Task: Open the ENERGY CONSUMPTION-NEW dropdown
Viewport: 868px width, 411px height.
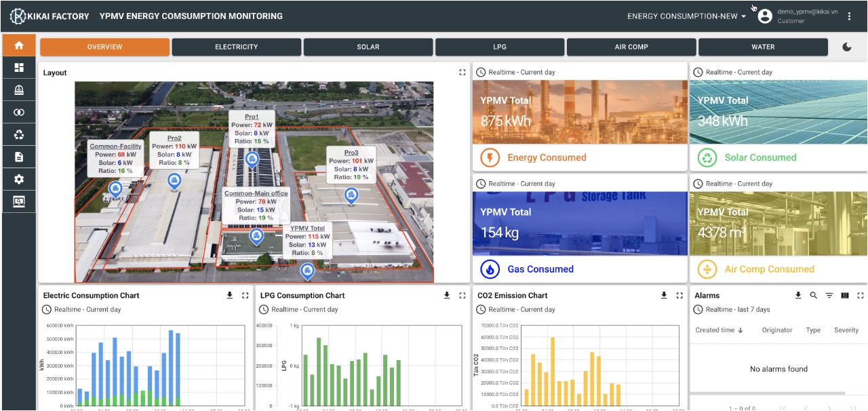Action: [x=686, y=16]
